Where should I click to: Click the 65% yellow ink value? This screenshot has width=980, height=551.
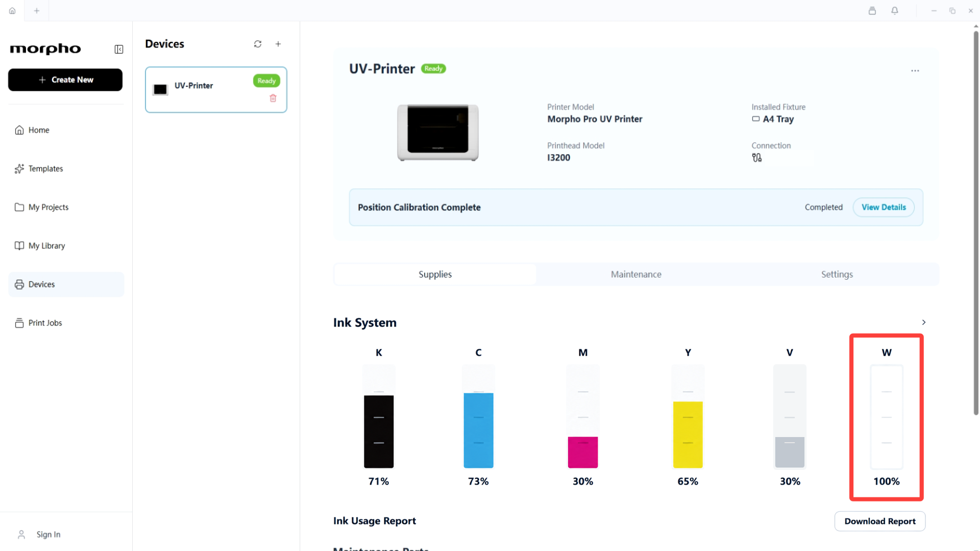tap(688, 482)
